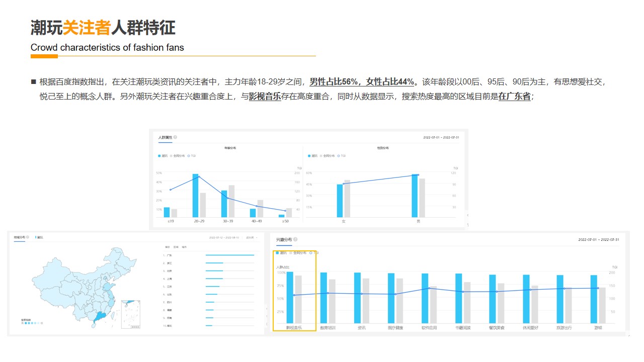Screen dimensions: 644x362
Task: Click the blue 女 gender bar
Action: point(340,201)
